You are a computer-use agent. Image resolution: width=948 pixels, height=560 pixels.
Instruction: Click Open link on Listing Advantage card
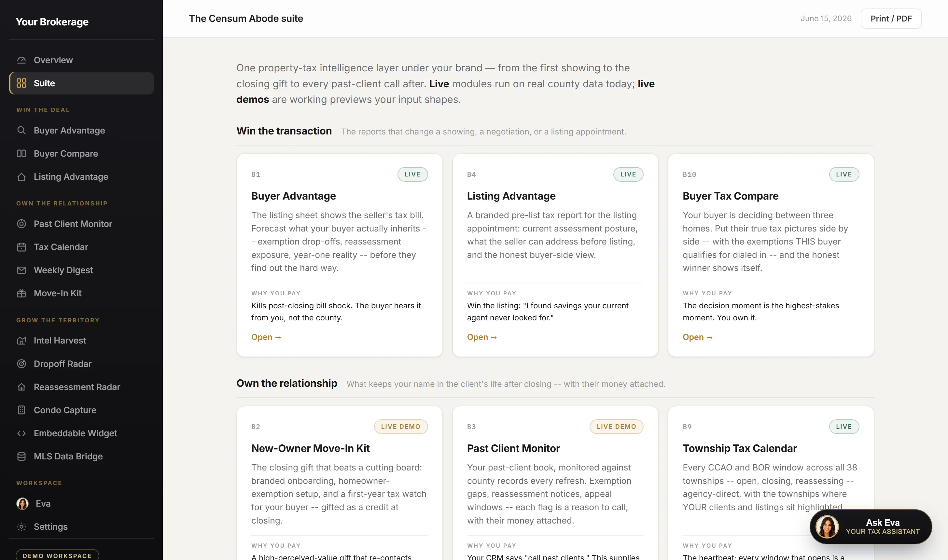tap(482, 337)
